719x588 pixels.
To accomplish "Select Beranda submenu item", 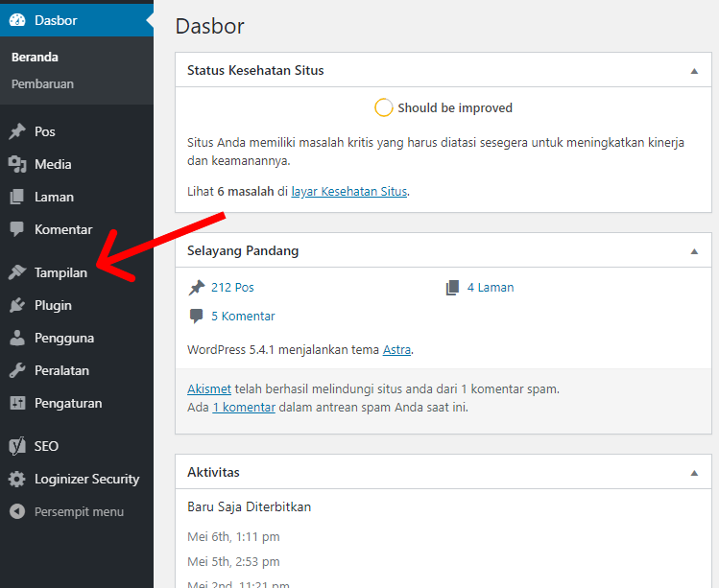I will click(35, 57).
